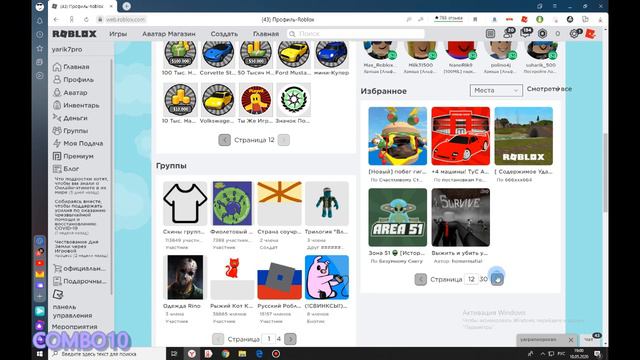Viewport: 640px width, 360px height.
Task: Click the groups page number field
Action: [269, 339]
